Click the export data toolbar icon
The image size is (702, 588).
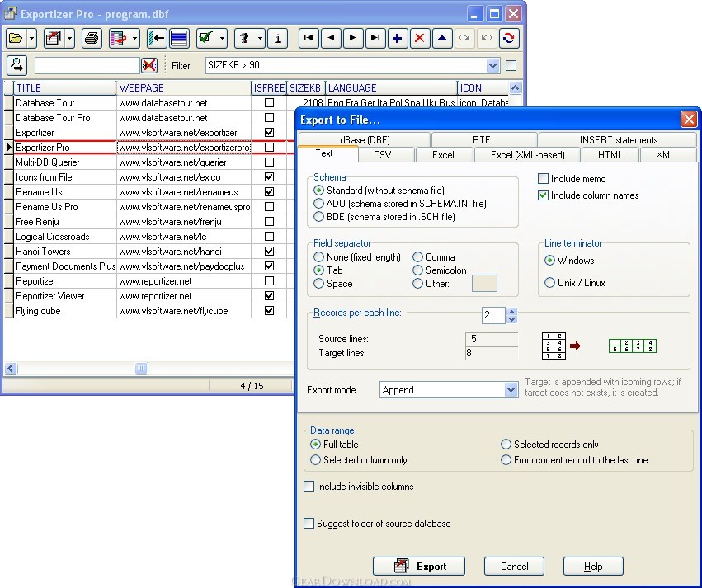(x=54, y=39)
